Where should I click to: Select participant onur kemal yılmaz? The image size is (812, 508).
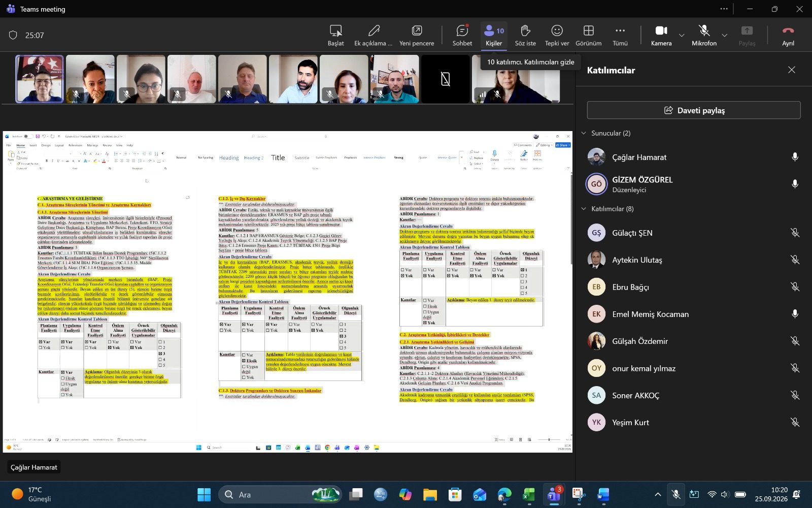694,368
